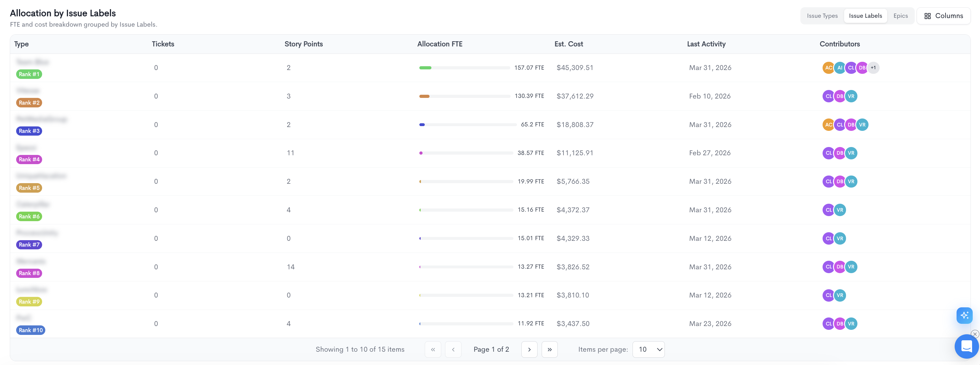Click the +1 contributors overflow badge
980x365 pixels.
(x=873, y=68)
